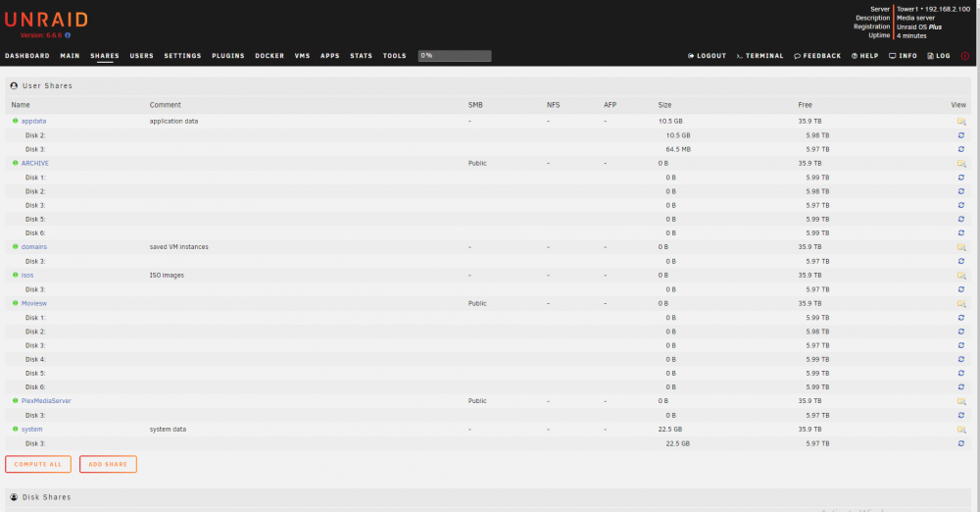This screenshot has width=980, height=512.
Task: Browse the Moviesw share folder icon
Action: click(x=961, y=303)
